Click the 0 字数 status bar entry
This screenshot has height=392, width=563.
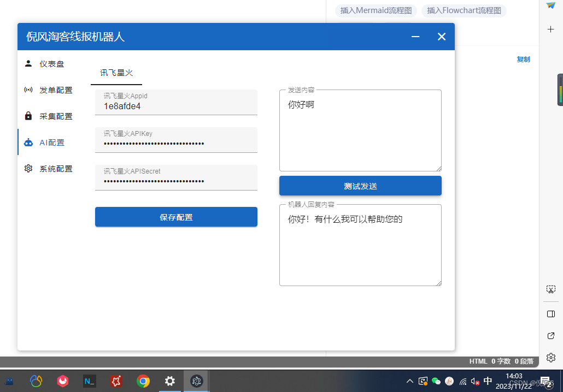(x=501, y=361)
